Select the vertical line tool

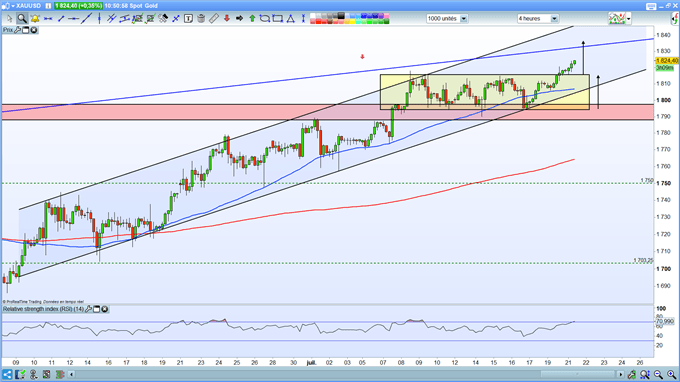pyautogui.click(x=100, y=19)
